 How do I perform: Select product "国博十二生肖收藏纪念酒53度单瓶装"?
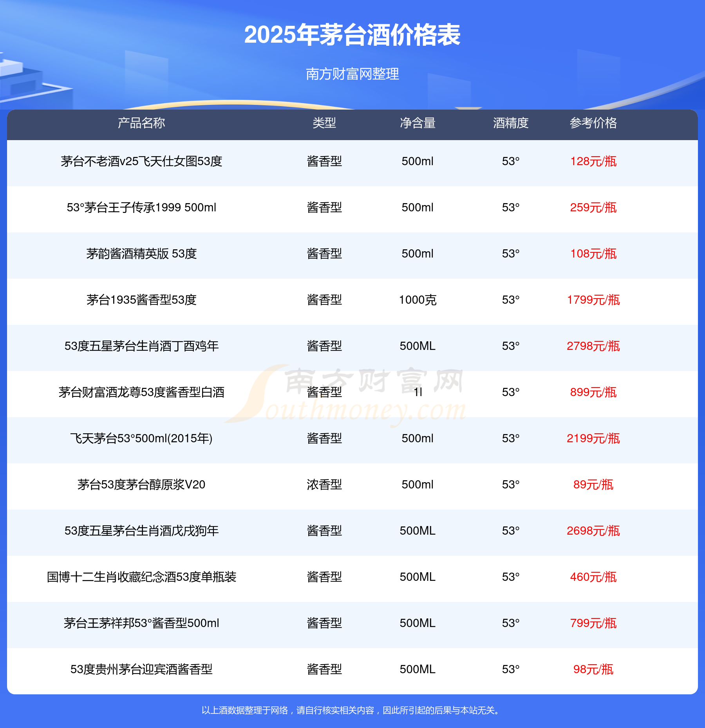141,577
